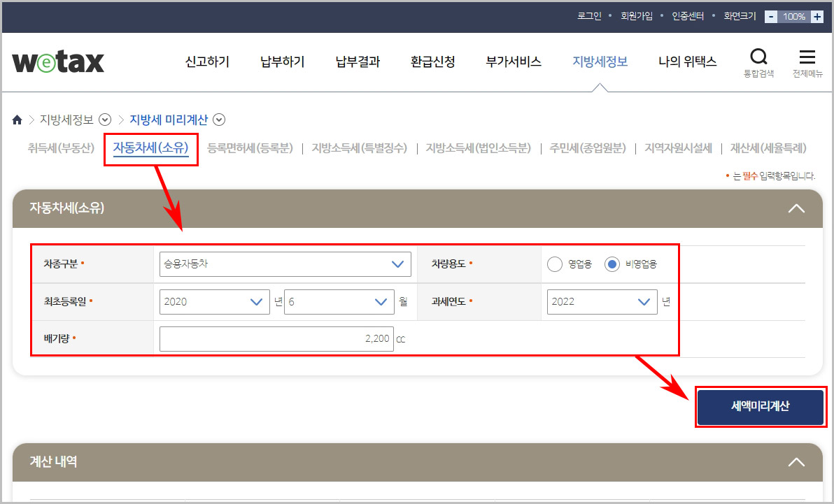This screenshot has width=834, height=504.
Task: Select the 영업용 radio button
Action: click(x=555, y=264)
